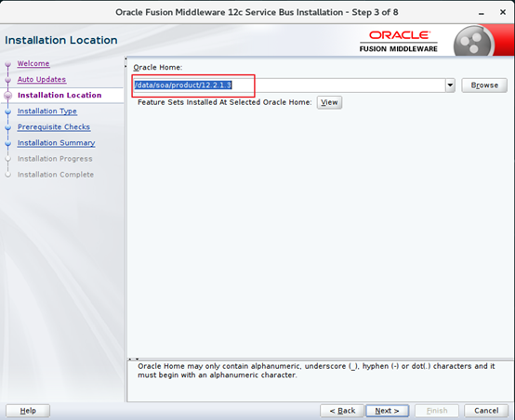Click the Installation Summary step bullet icon
This screenshot has height=420, width=515.
tap(8, 143)
